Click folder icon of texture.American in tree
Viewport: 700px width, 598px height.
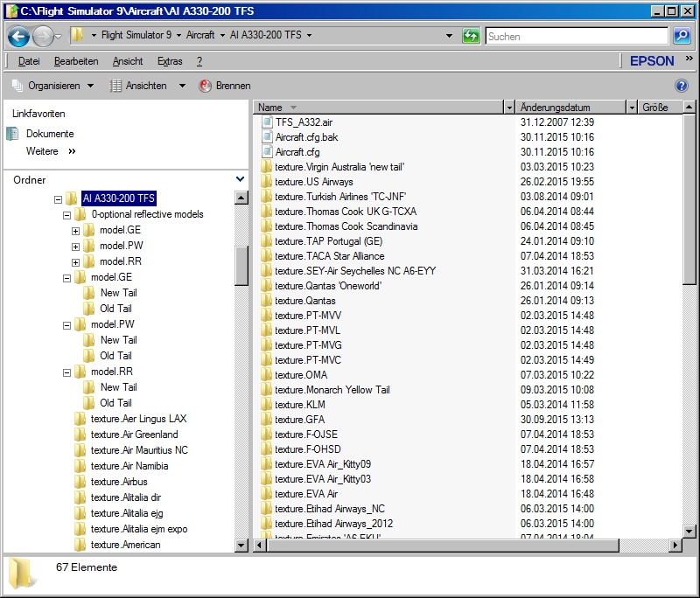coord(80,545)
